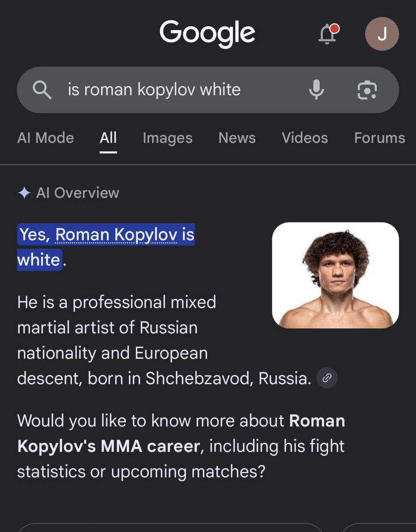
Task: Go to the Videos tab
Action: pyautogui.click(x=305, y=138)
